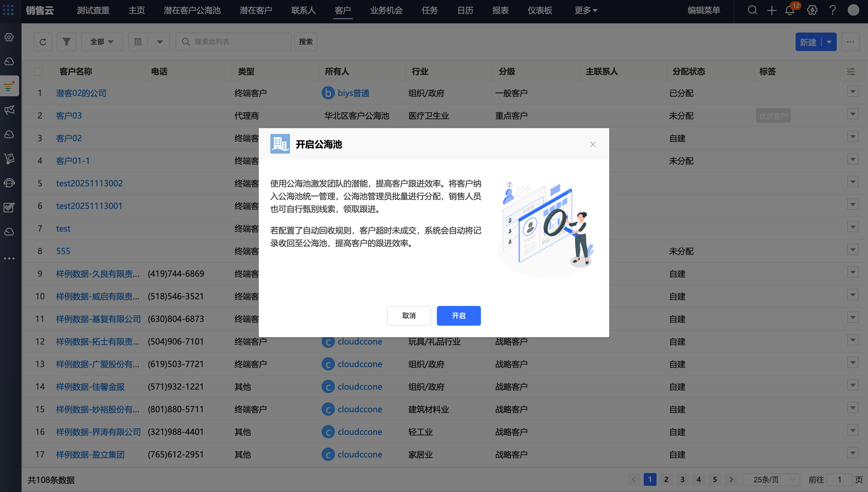Click the global search magnifier icon

click(x=753, y=10)
